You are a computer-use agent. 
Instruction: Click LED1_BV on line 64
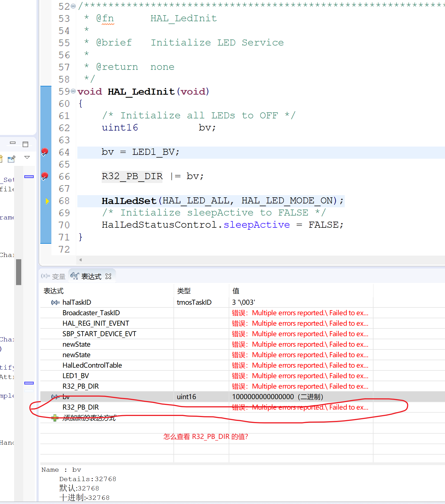pos(153,152)
